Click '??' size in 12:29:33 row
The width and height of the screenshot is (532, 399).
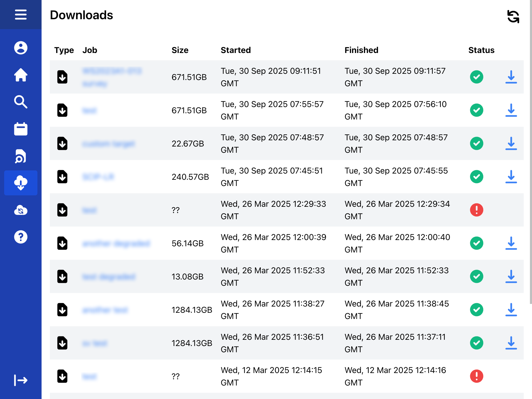coord(176,210)
